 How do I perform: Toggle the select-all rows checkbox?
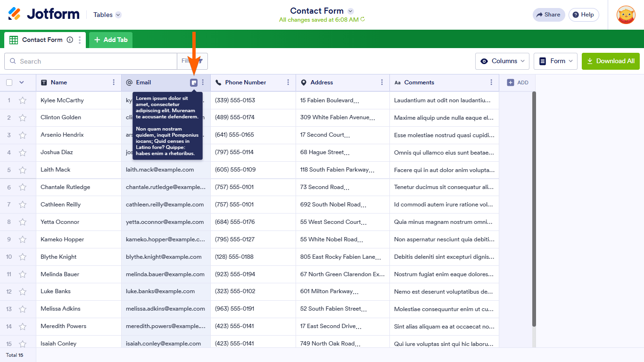coord(9,82)
